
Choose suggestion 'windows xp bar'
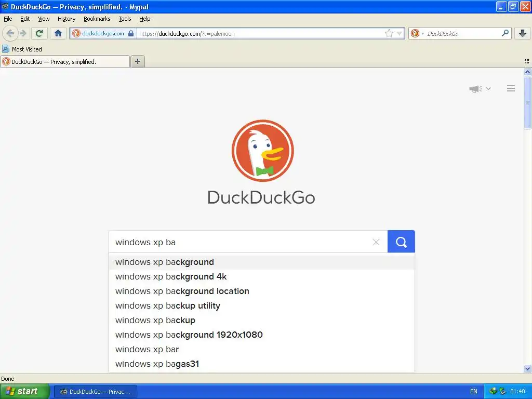[x=262, y=350]
